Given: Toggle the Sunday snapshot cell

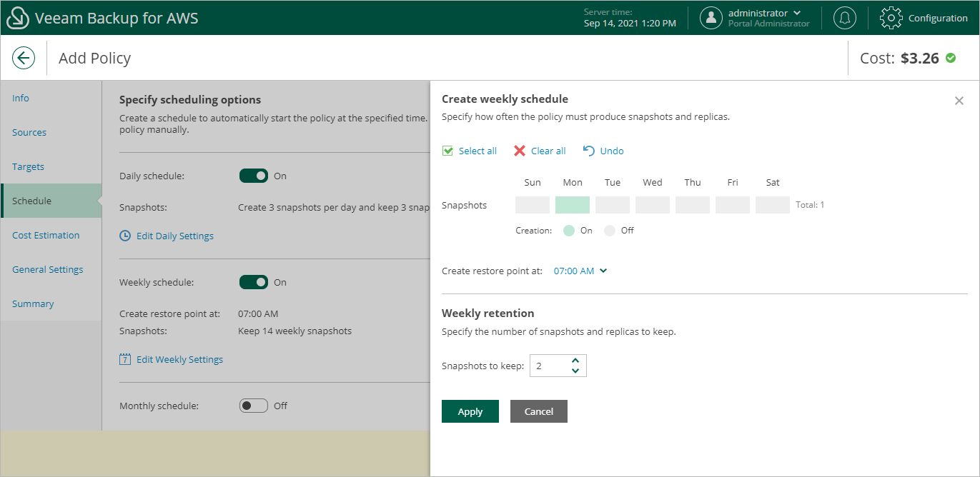Looking at the screenshot, I should point(533,205).
